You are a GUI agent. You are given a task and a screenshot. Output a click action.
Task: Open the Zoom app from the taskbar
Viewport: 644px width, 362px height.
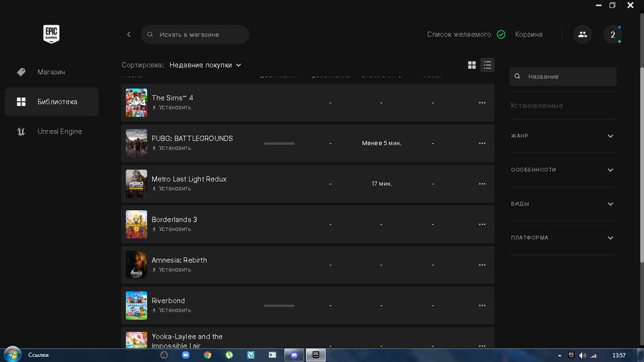(185, 355)
